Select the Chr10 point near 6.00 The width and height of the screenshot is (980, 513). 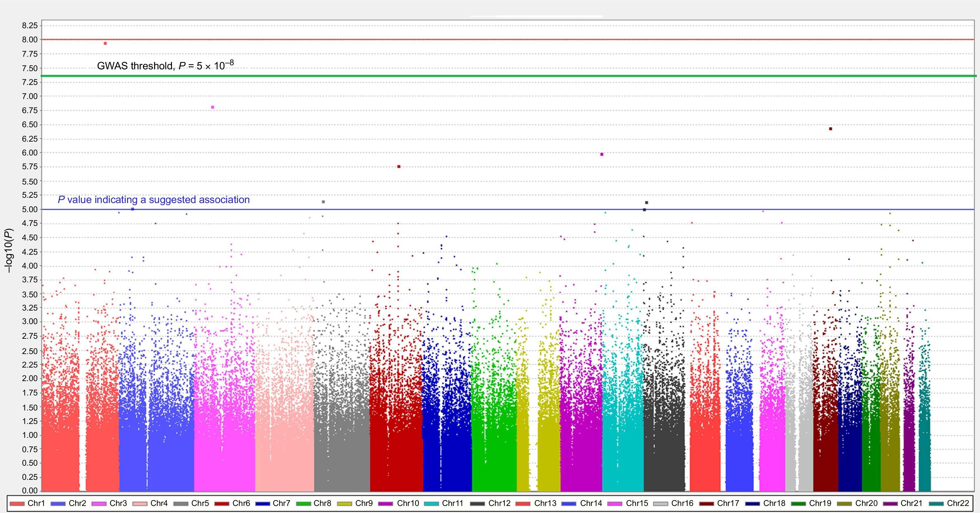pyautogui.click(x=602, y=154)
